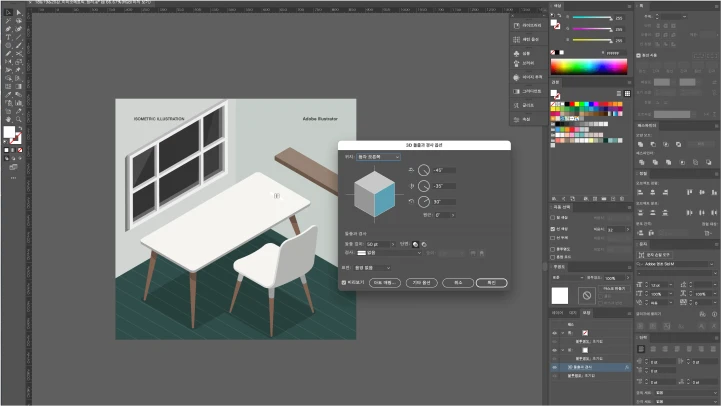
Task: Click the OK (확인) button in 3D dialog
Action: coord(492,283)
